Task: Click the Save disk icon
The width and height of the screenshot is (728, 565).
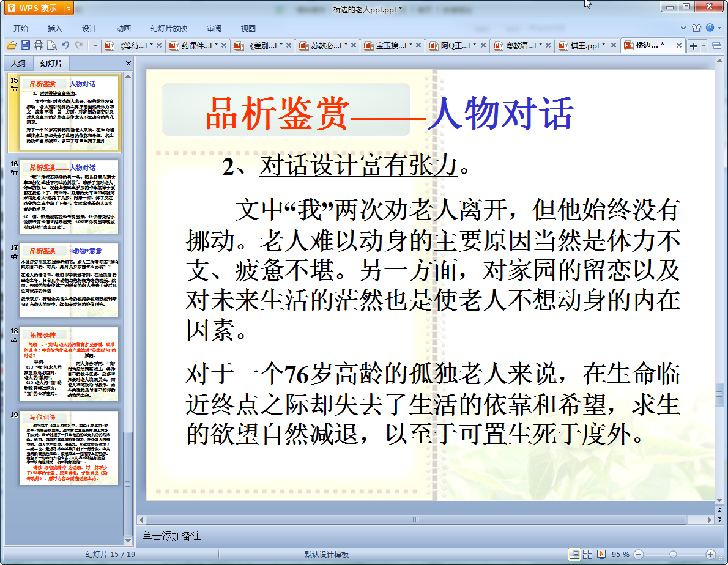Action: pyautogui.click(x=25, y=45)
